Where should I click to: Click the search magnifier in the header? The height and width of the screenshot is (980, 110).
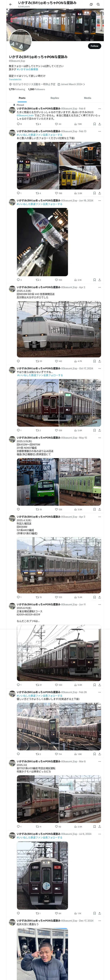98,5
